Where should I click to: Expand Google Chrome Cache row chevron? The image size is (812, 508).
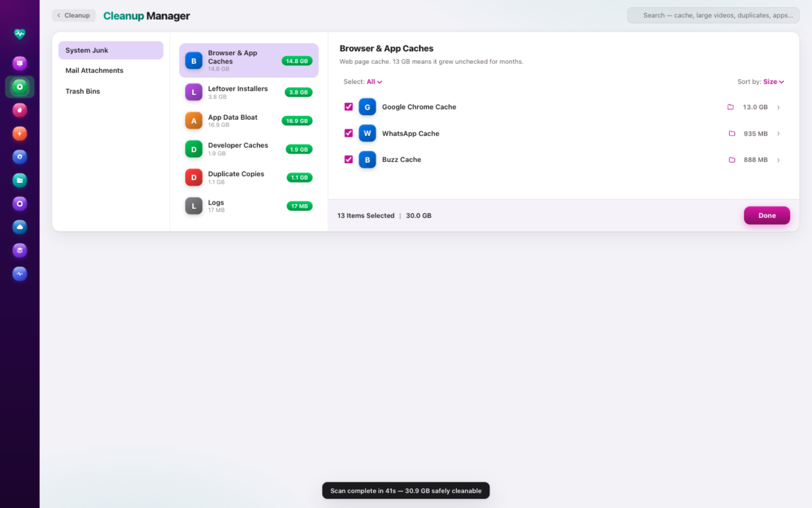pyautogui.click(x=779, y=107)
